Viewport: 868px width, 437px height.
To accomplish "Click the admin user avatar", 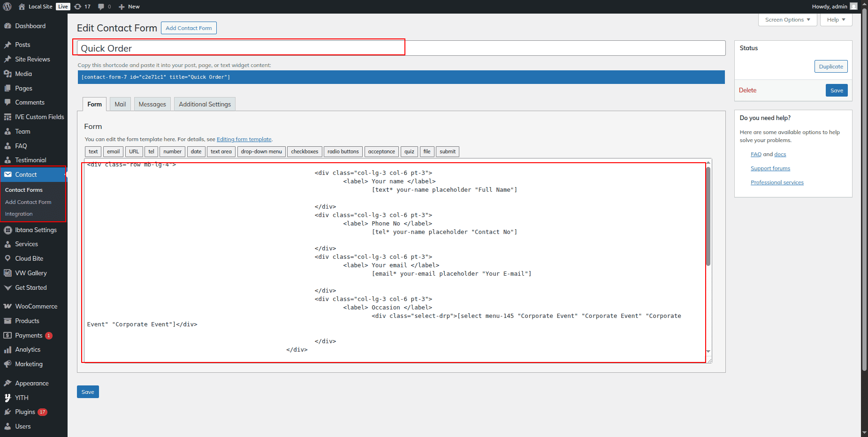I will [853, 7].
